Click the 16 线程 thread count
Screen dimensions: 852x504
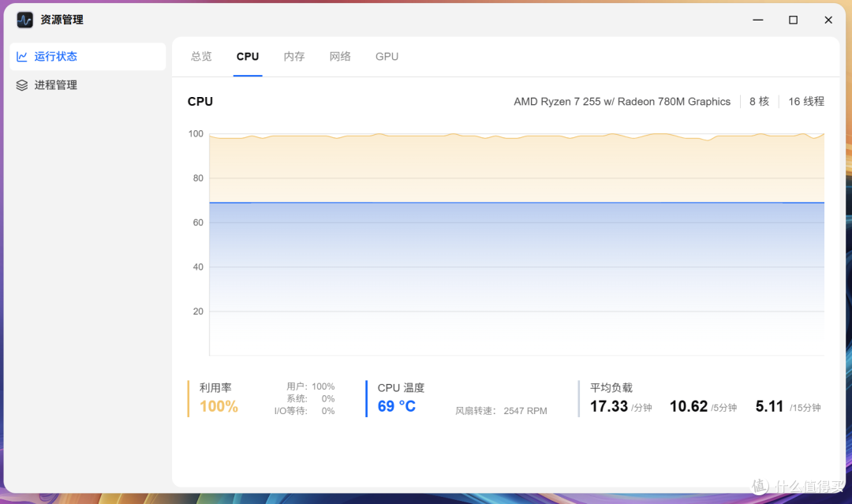(x=806, y=102)
